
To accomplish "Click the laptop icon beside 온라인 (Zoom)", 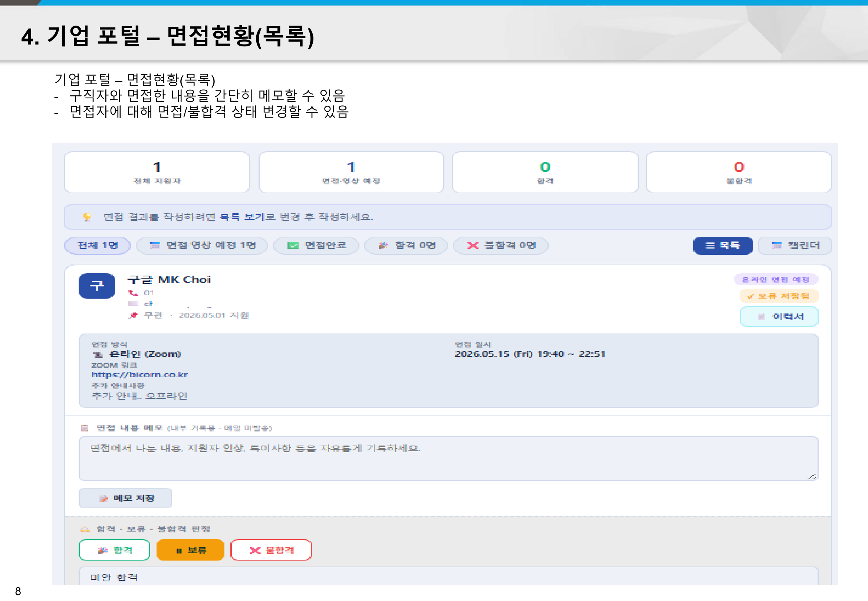I will pyautogui.click(x=98, y=354).
